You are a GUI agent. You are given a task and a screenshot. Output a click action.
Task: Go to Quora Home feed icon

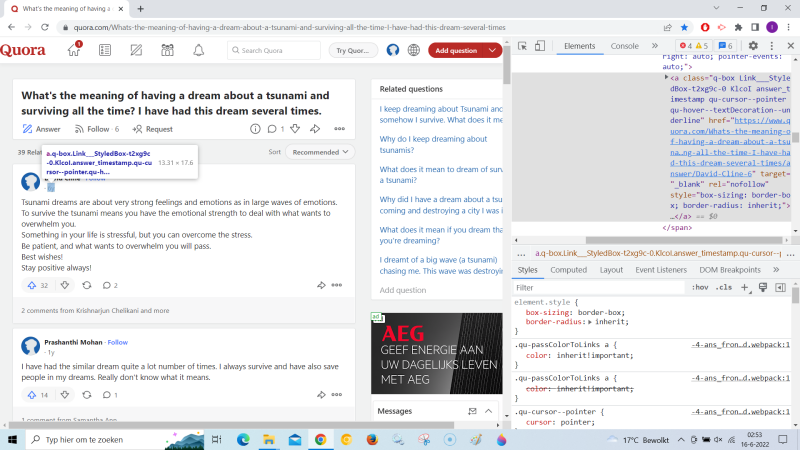pos(74,50)
